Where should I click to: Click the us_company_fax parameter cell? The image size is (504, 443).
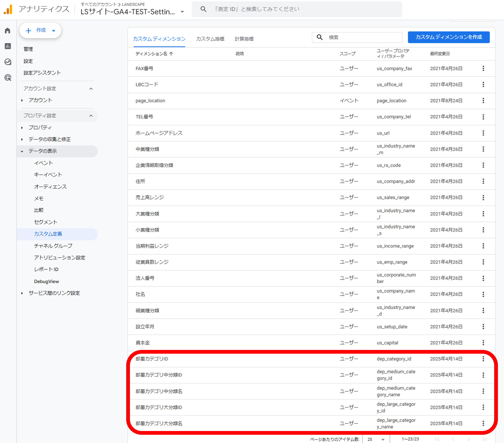click(x=394, y=68)
